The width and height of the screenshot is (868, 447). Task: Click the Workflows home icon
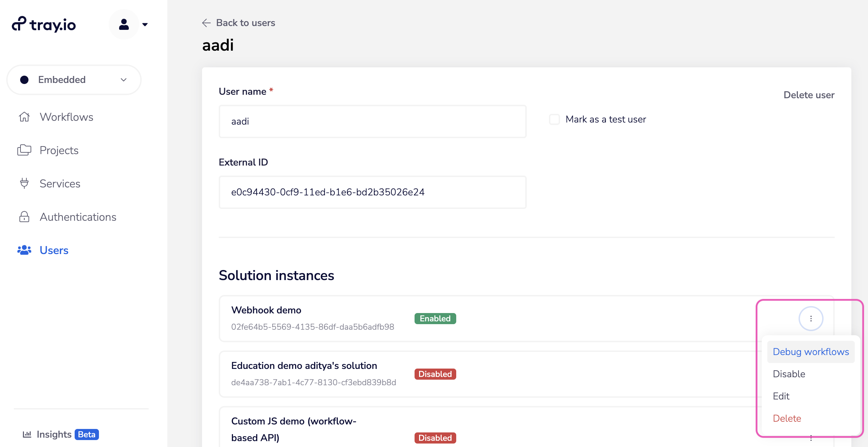(x=24, y=117)
